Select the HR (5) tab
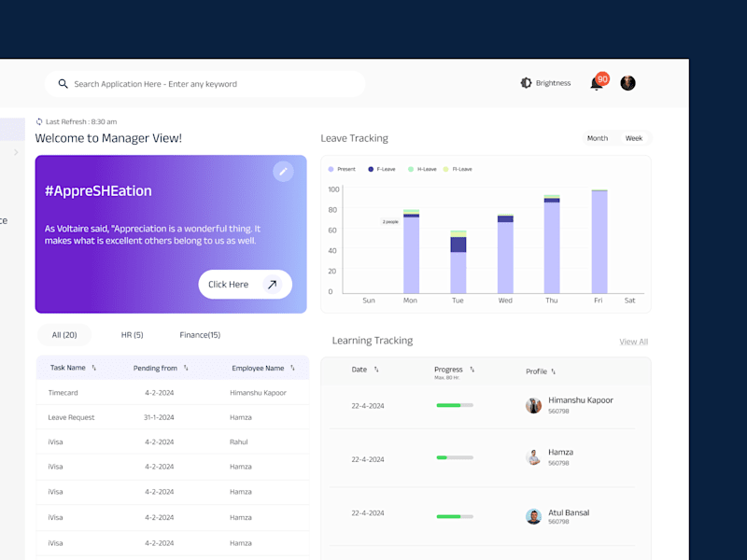Image resolution: width=747 pixels, height=560 pixels. [x=132, y=335]
